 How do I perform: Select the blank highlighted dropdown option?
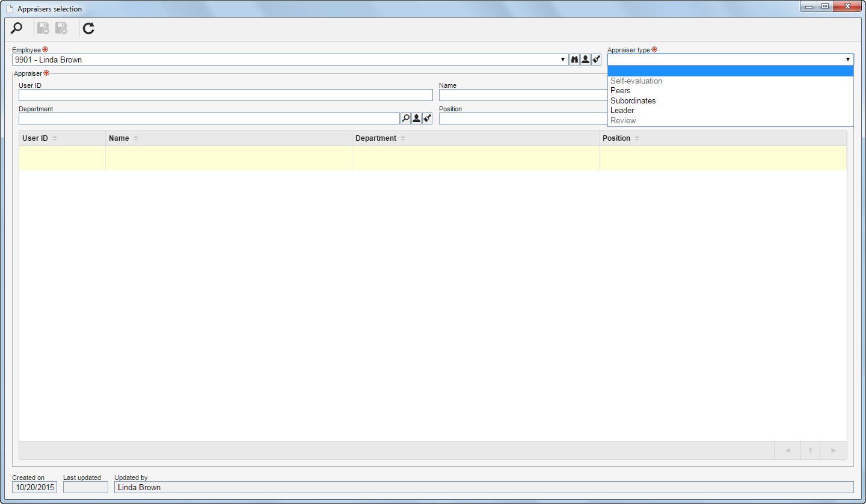(x=731, y=71)
